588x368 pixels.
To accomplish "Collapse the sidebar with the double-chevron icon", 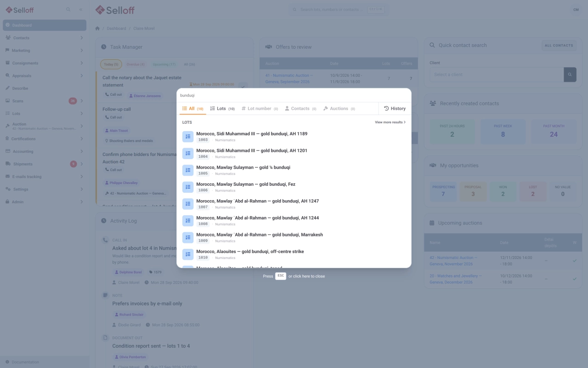I will (81, 9).
